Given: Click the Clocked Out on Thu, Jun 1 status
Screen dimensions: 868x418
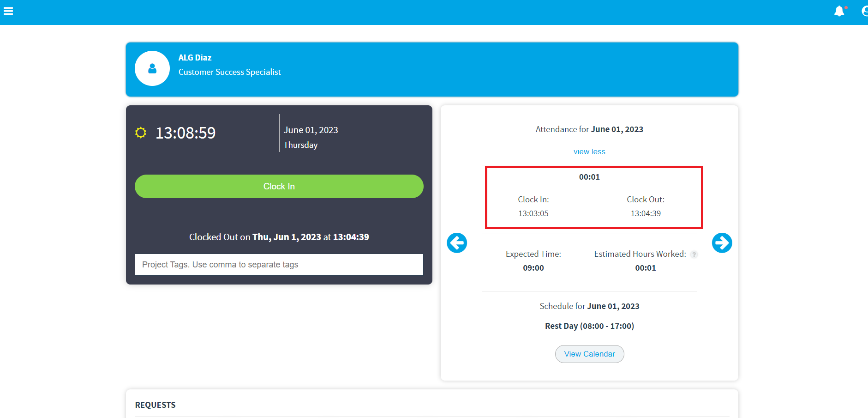Looking at the screenshot, I should pos(279,237).
